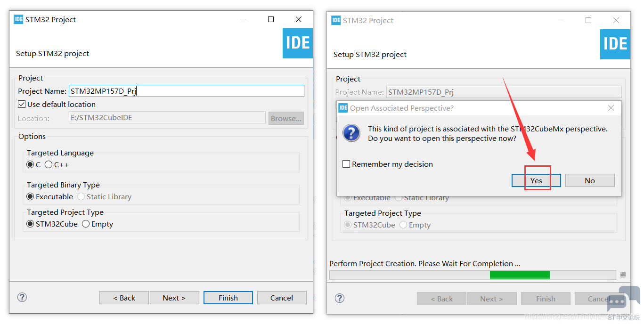Click 'Targeted Binary Type' label in left dialog

63,185
